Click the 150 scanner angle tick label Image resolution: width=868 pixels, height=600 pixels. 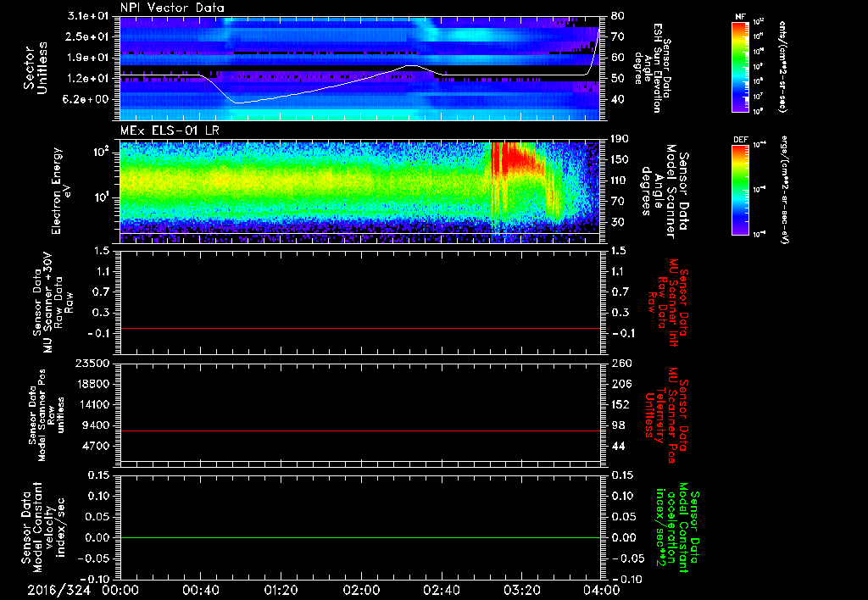(620, 159)
